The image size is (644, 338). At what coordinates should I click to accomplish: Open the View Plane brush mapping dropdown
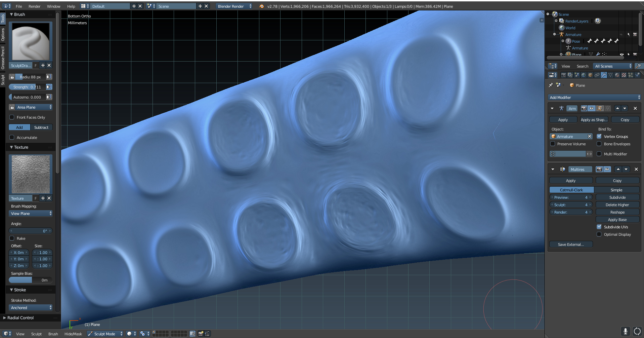[x=31, y=213]
